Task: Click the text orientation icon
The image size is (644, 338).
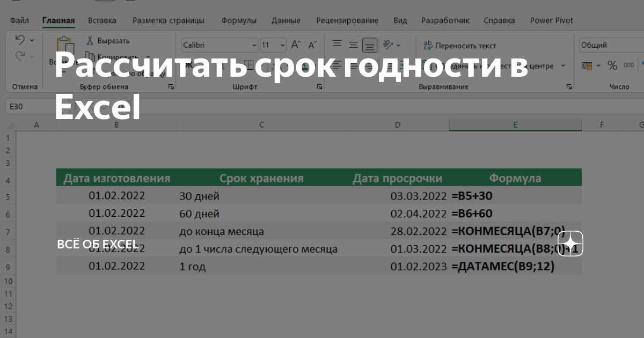Action: 389,45
